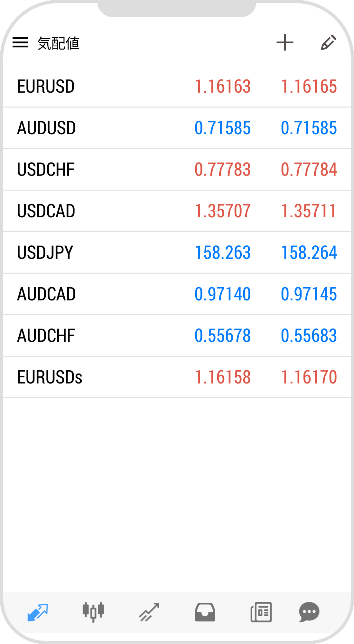Tap the 気配値 screen title

59,43
